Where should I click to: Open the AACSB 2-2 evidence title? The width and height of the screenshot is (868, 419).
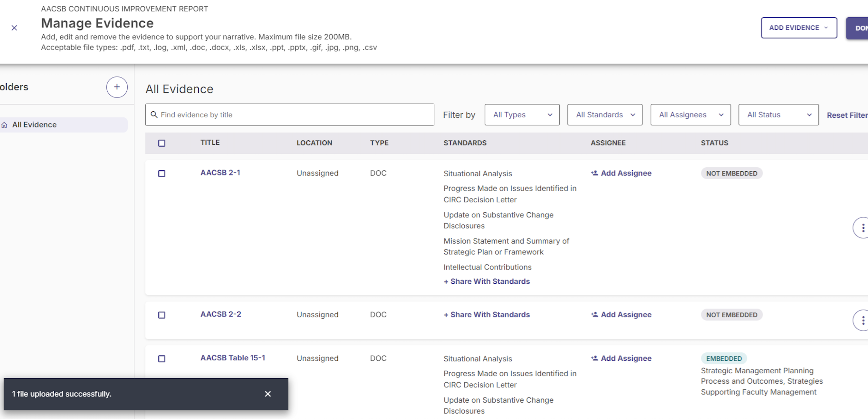click(x=221, y=314)
